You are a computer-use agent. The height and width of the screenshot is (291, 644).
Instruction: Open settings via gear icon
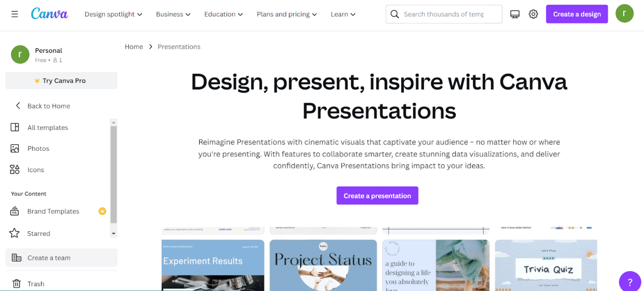click(x=533, y=14)
